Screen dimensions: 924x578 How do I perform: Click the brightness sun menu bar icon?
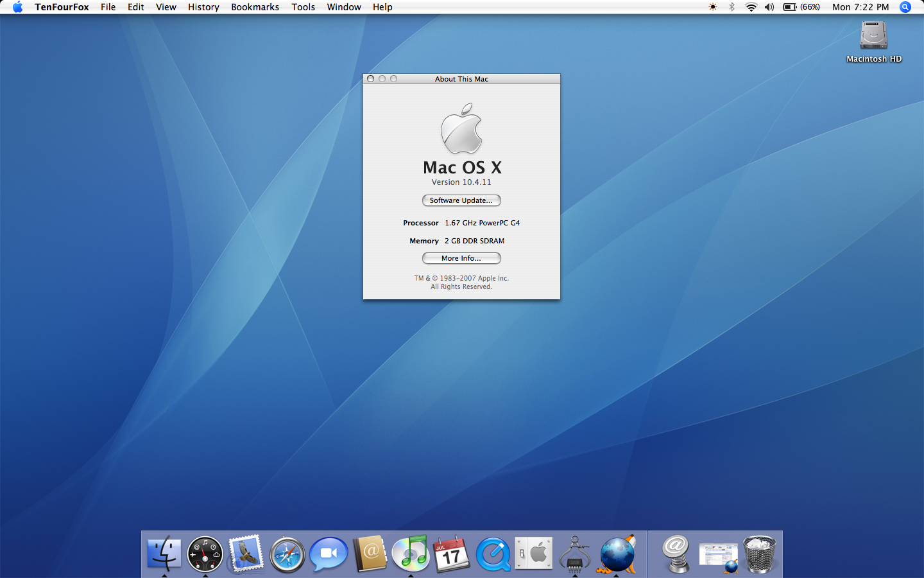coord(713,7)
